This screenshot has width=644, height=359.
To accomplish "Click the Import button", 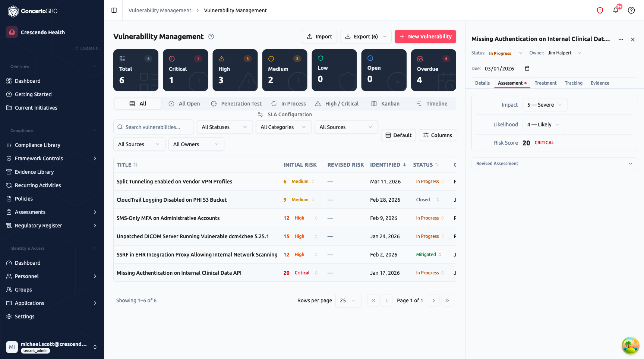I will point(319,37).
